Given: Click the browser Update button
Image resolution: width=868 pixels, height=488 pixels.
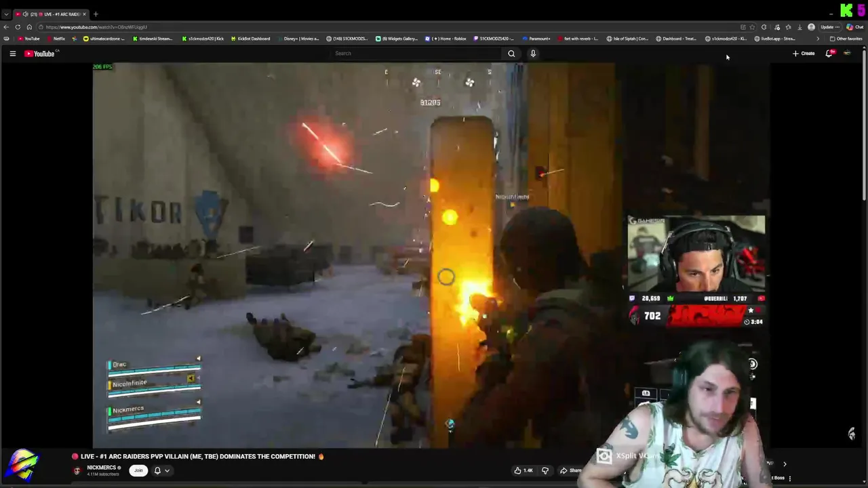Looking at the screenshot, I should coord(829,27).
